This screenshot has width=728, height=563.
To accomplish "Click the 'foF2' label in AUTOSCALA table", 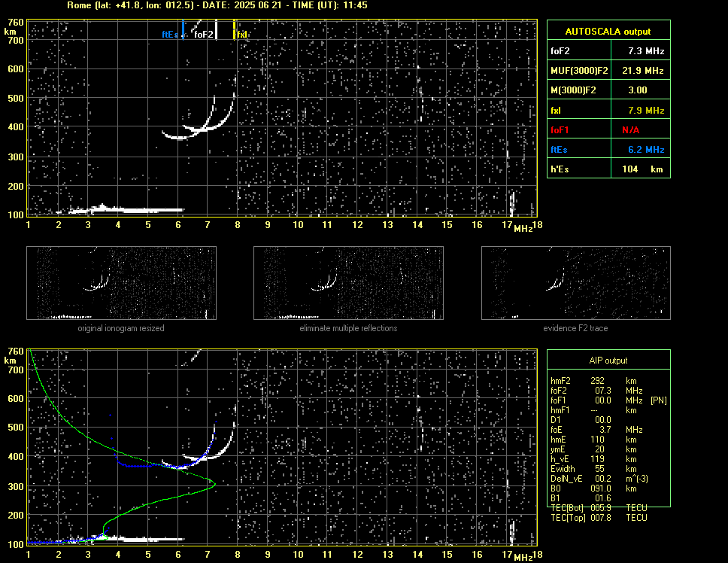I will click(x=560, y=51).
